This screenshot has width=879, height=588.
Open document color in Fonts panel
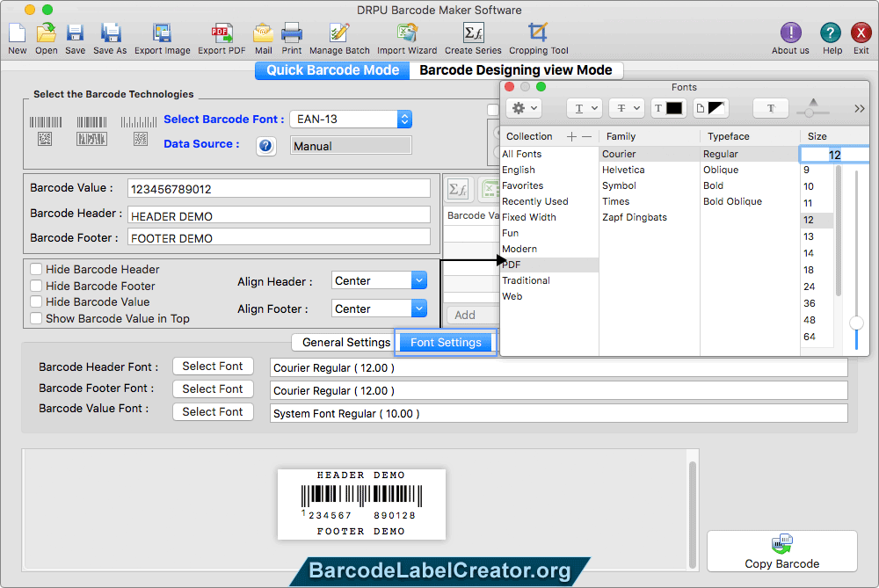click(x=709, y=108)
